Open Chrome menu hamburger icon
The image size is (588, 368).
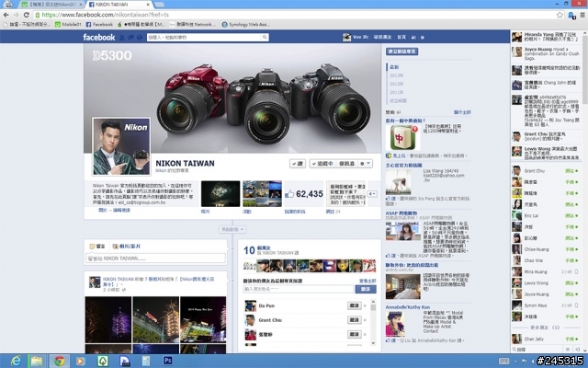tap(582, 15)
